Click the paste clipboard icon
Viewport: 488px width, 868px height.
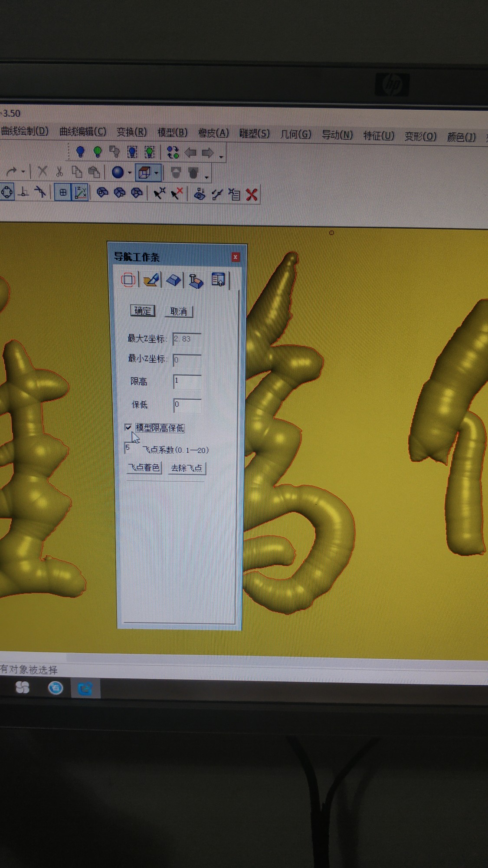pos(94,172)
